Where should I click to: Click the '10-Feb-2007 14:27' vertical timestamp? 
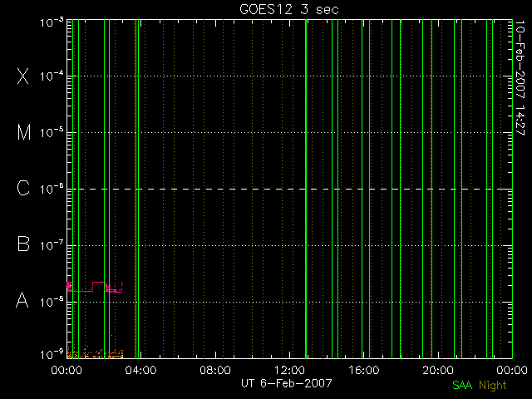pos(520,78)
